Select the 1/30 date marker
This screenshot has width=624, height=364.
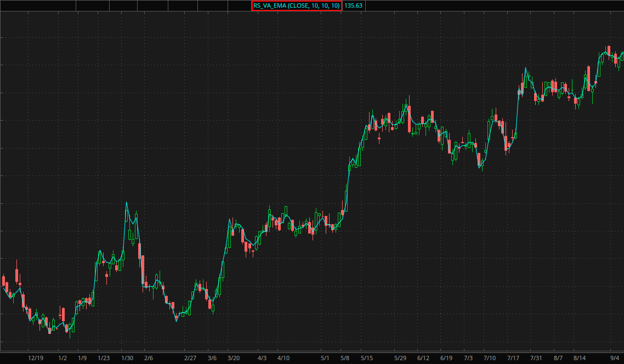tap(127, 358)
